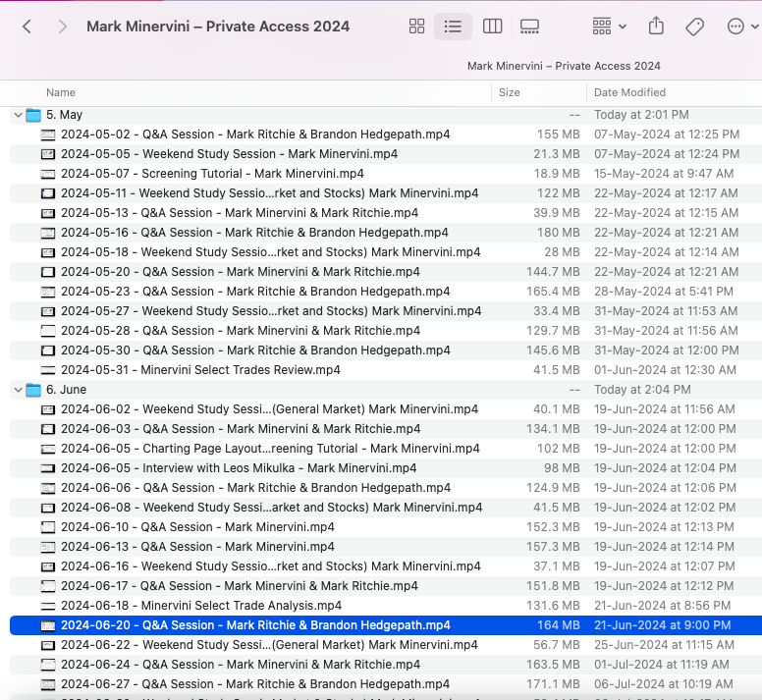The width and height of the screenshot is (762, 700).
Task: Select file icon for 2024-05-18 Weekend Study Session
Action: pos(47,252)
